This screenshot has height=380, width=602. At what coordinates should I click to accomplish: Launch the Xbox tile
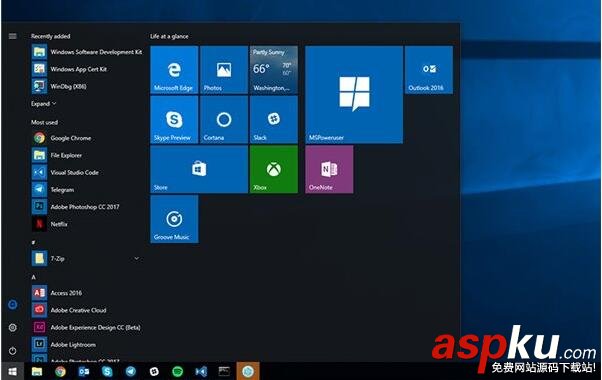(x=274, y=169)
